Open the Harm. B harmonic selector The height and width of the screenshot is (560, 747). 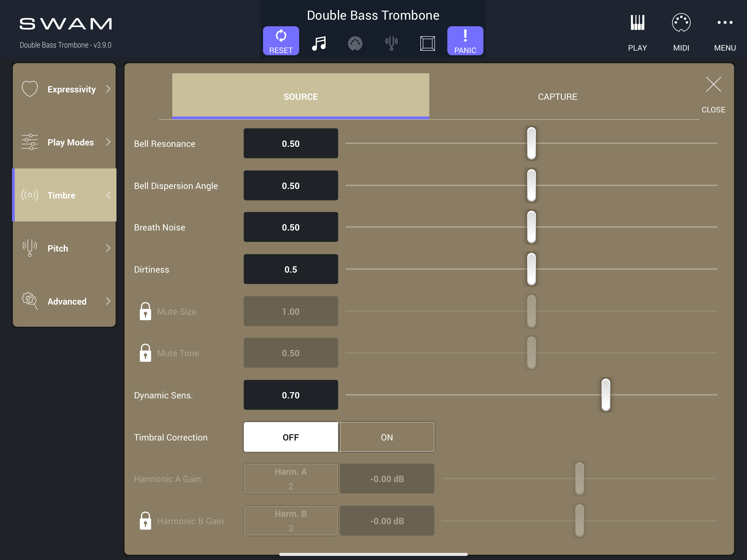click(291, 520)
